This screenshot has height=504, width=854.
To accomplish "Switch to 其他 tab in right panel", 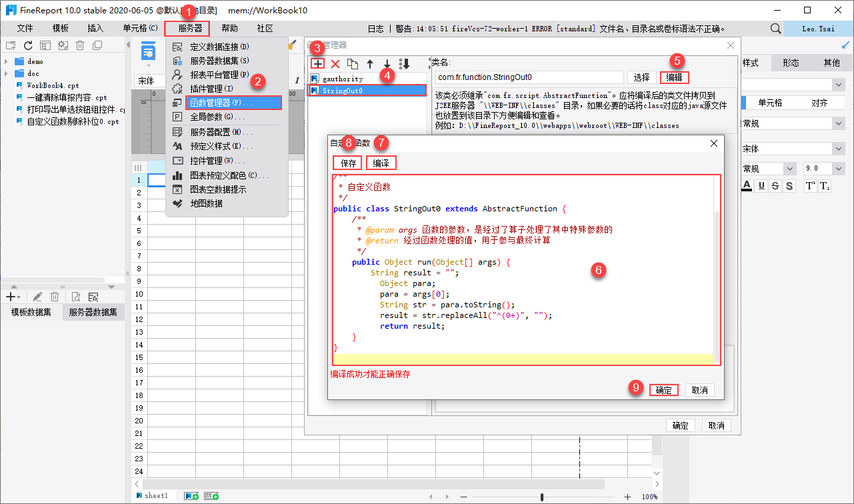I will (831, 63).
